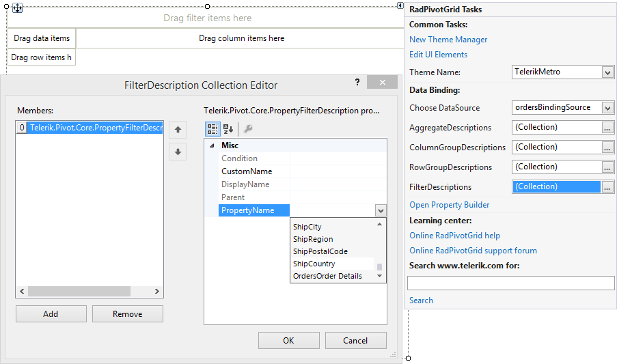The image size is (617, 364).
Task: Open Online RadPivotGrid support forum link
Action: 473,251
